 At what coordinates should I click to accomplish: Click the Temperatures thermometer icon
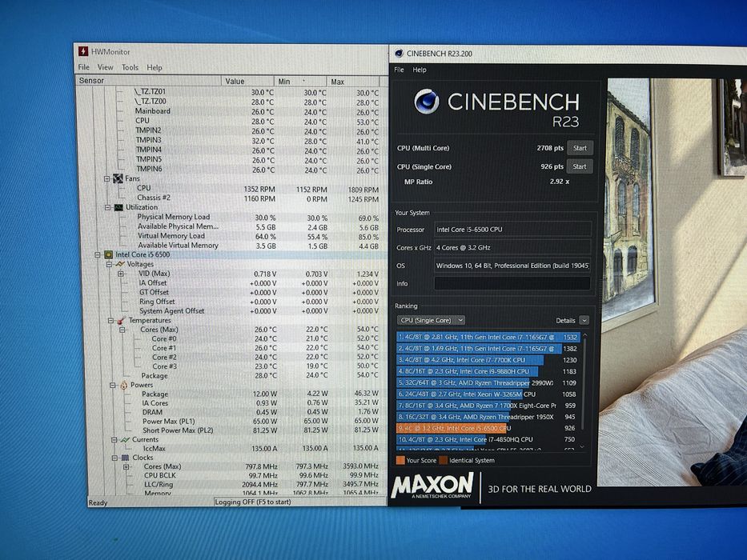coord(121,321)
